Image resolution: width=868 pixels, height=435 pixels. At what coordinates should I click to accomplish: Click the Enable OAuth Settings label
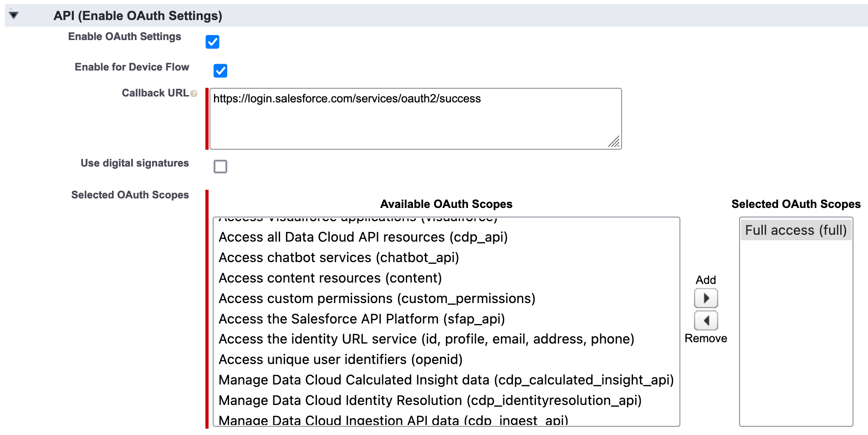124,36
